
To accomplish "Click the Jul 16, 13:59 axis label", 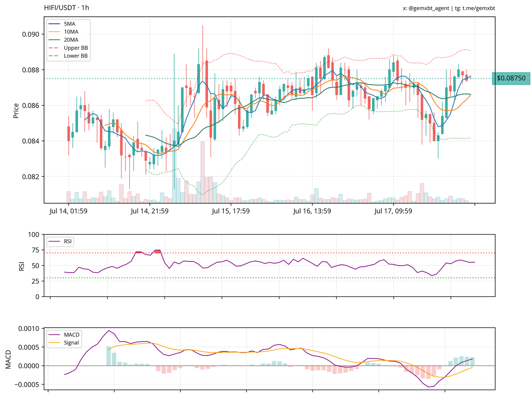I will (312, 211).
